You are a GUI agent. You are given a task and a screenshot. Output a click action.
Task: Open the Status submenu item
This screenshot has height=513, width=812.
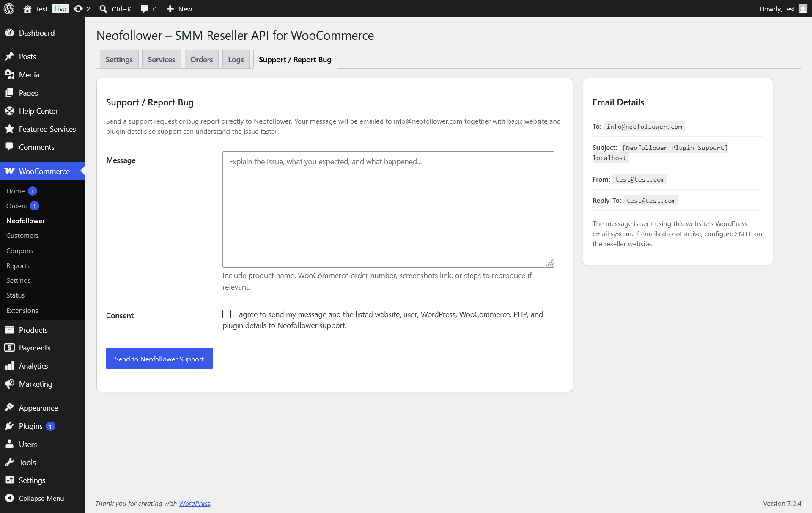16,295
